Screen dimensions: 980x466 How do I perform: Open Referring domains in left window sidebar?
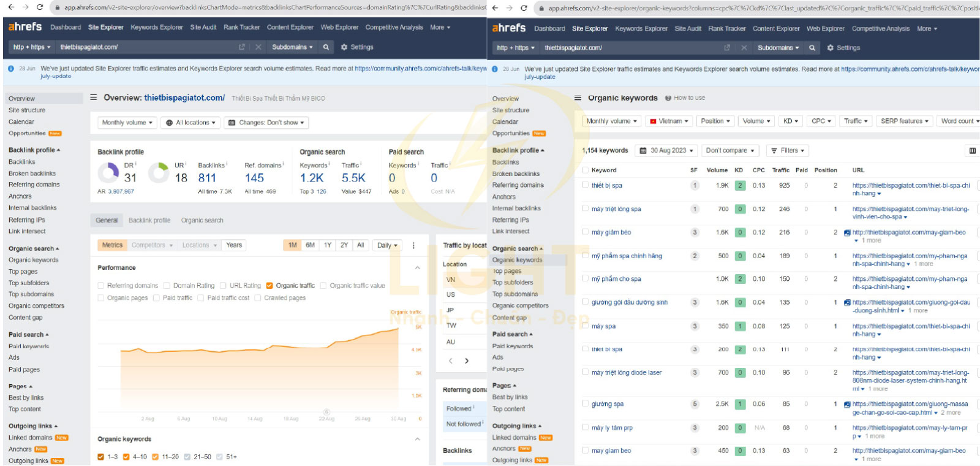click(x=34, y=185)
